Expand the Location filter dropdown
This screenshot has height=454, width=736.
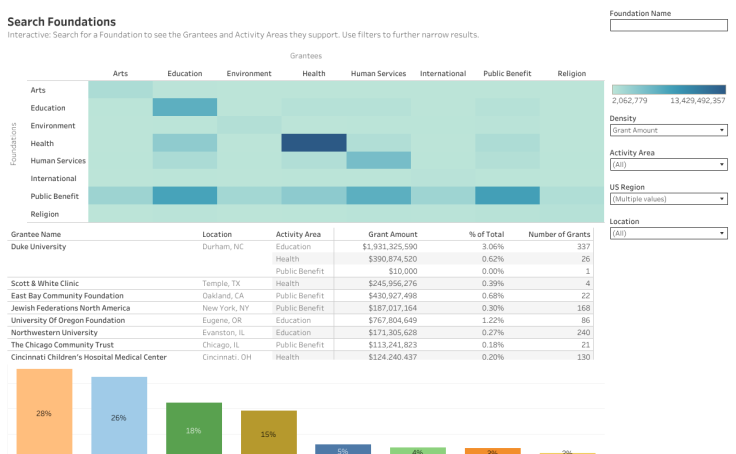pyautogui.click(x=668, y=233)
